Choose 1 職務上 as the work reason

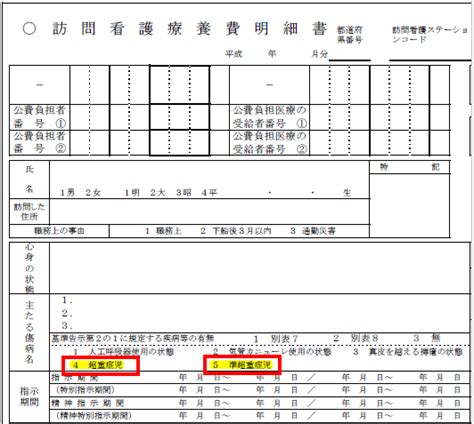(163, 231)
